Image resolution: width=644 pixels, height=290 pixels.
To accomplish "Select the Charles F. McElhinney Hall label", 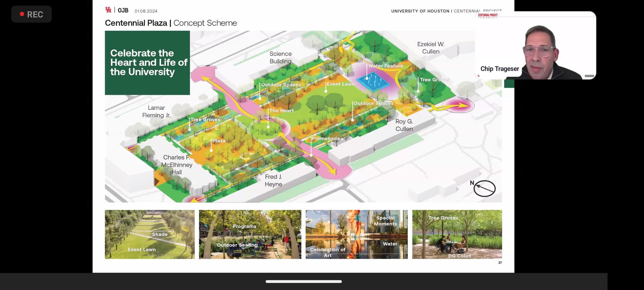I will click(177, 165).
